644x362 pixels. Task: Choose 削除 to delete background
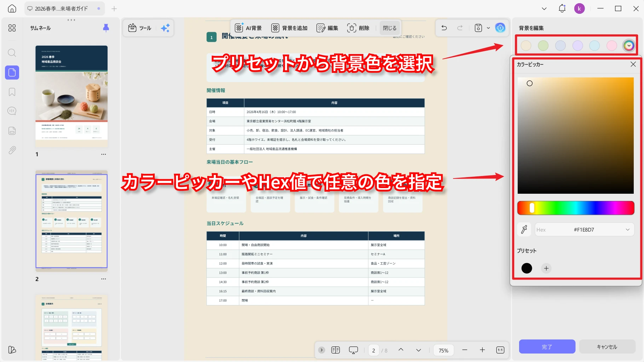[358, 28]
